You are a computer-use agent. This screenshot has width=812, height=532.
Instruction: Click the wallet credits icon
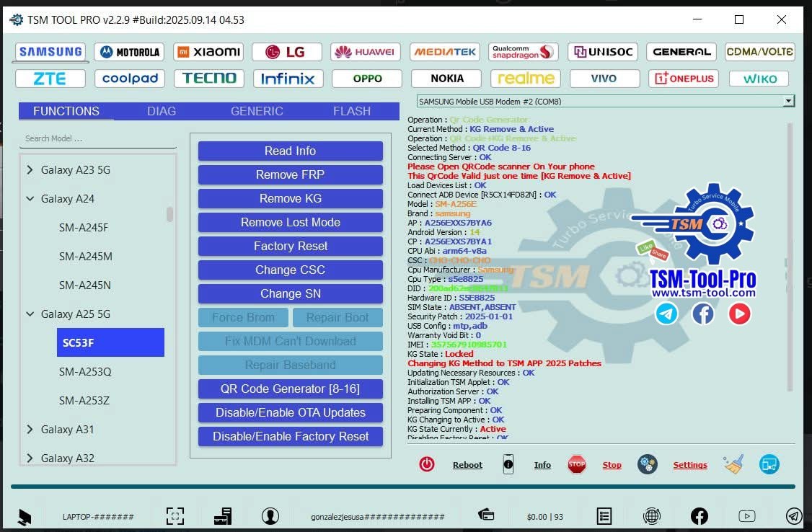coord(486,515)
